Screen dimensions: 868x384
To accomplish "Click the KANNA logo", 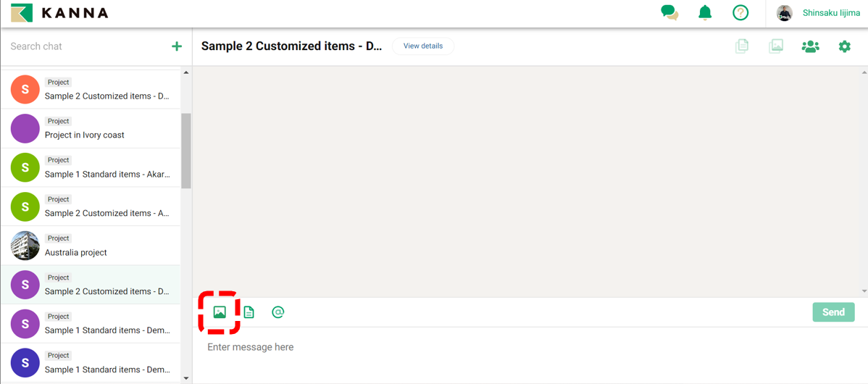I will coord(60,13).
